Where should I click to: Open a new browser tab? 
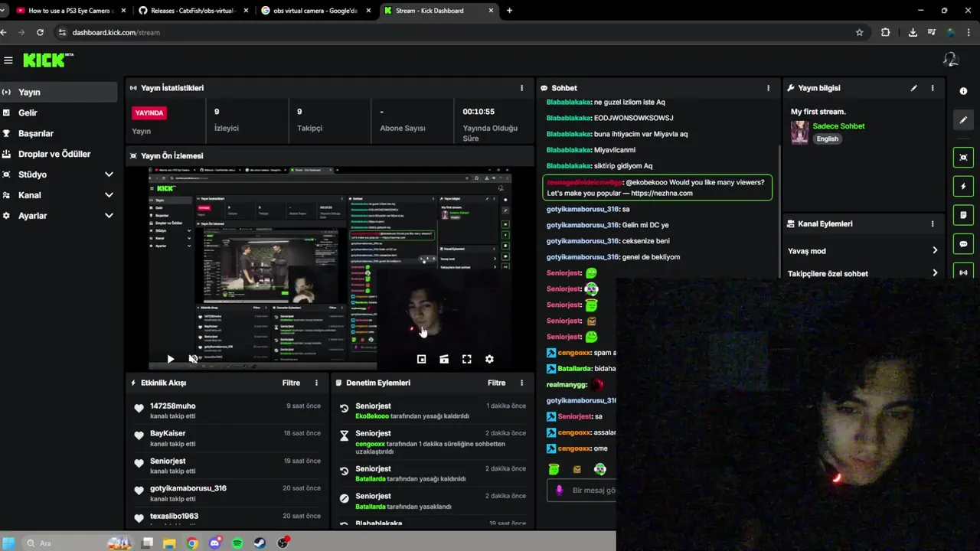pyautogui.click(x=509, y=11)
